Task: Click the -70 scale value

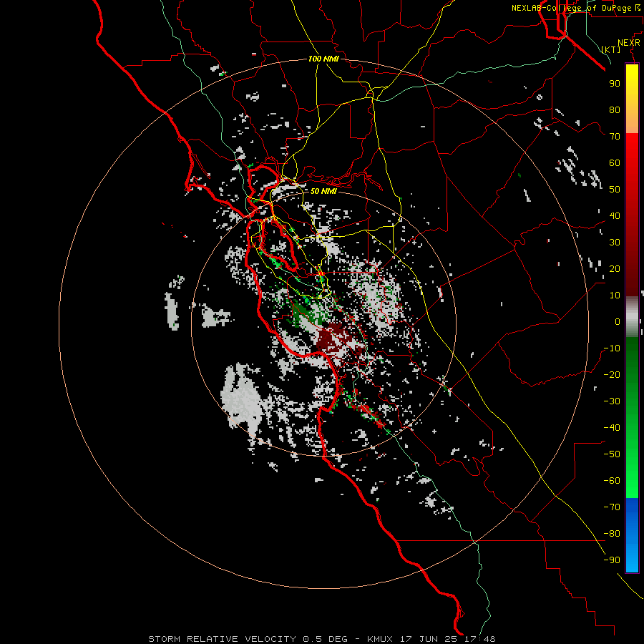Action: coord(612,507)
